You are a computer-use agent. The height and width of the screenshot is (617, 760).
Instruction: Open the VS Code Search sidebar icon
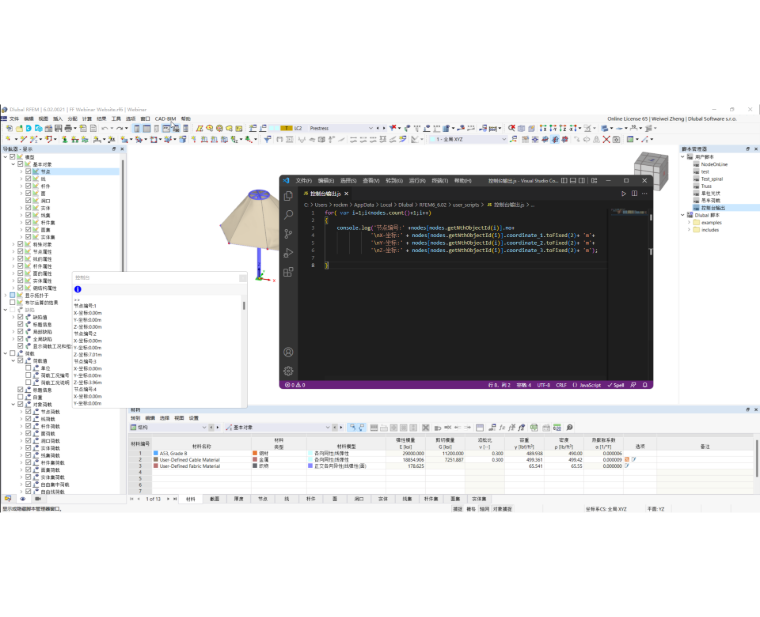[x=288, y=215]
